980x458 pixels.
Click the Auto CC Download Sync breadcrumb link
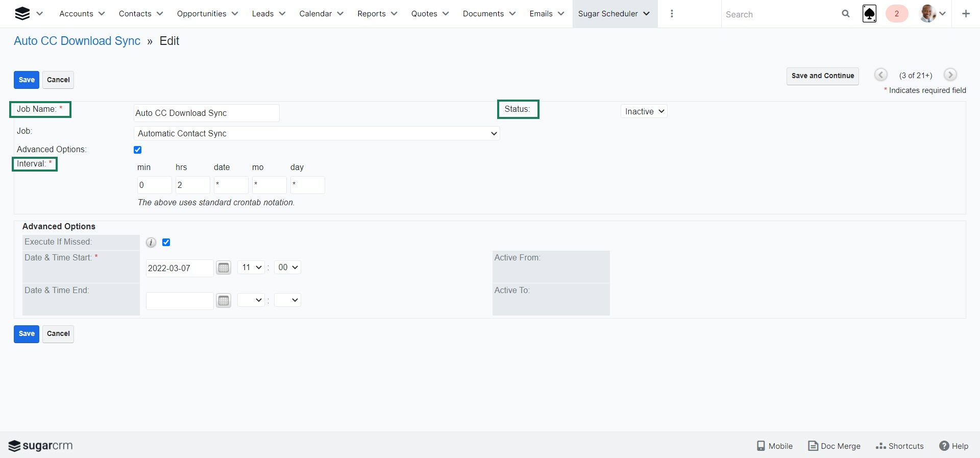(x=77, y=41)
